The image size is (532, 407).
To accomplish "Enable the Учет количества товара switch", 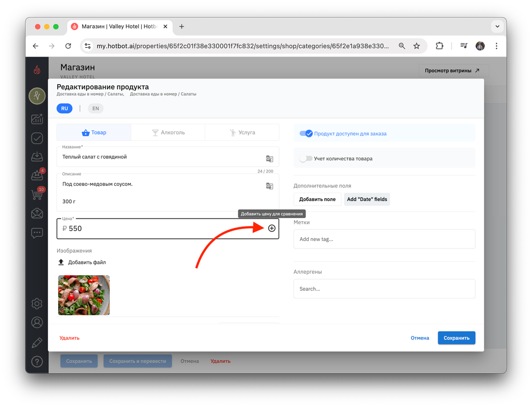I will pos(305,158).
